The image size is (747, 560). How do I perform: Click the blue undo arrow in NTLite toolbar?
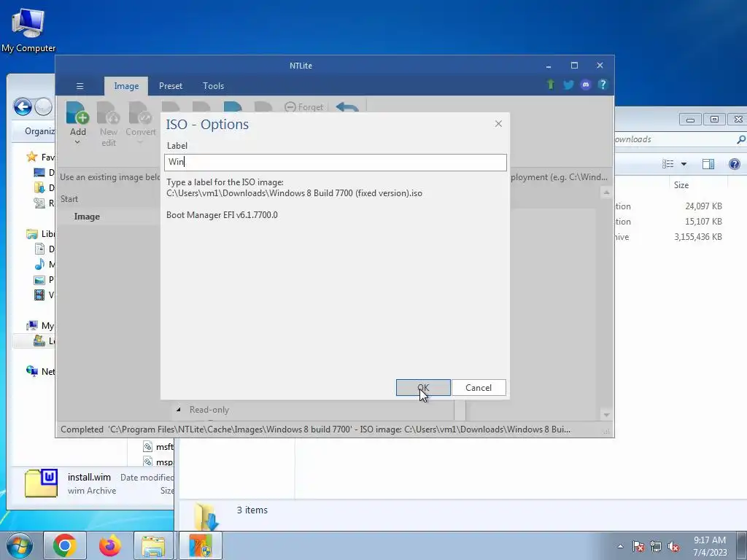tap(347, 107)
